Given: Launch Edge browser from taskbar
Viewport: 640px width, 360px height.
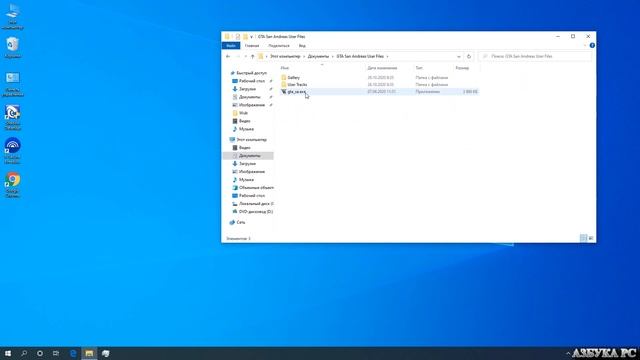Looking at the screenshot, I should 73,353.
